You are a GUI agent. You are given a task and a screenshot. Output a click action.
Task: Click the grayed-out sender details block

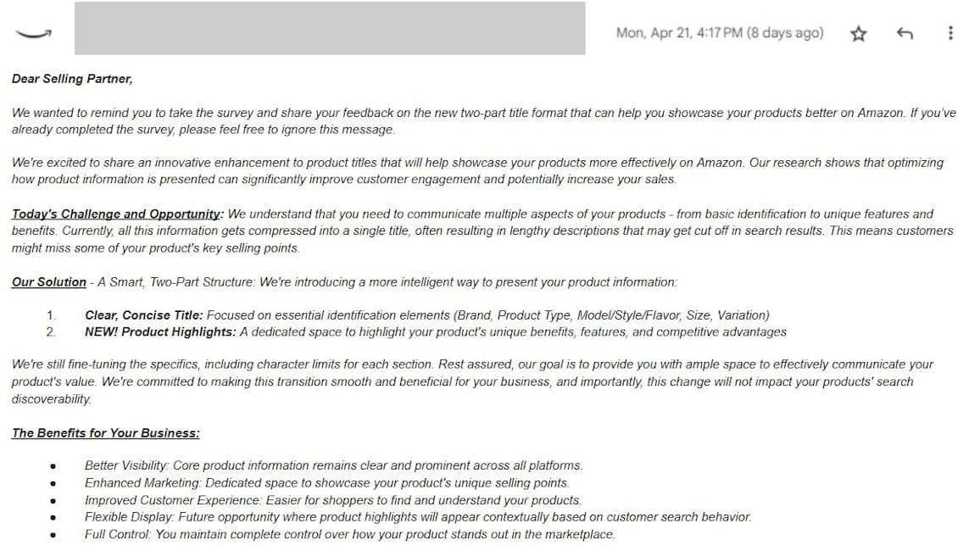tap(330, 28)
